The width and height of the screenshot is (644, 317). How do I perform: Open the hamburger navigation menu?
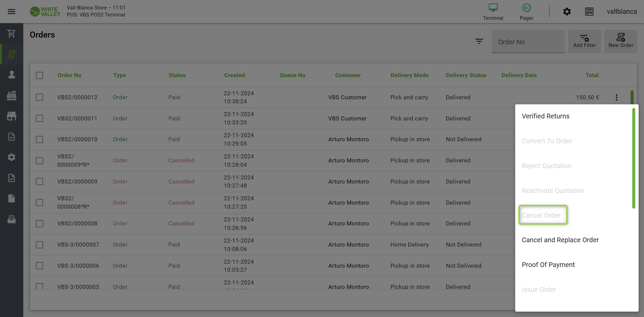click(x=11, y=11)
